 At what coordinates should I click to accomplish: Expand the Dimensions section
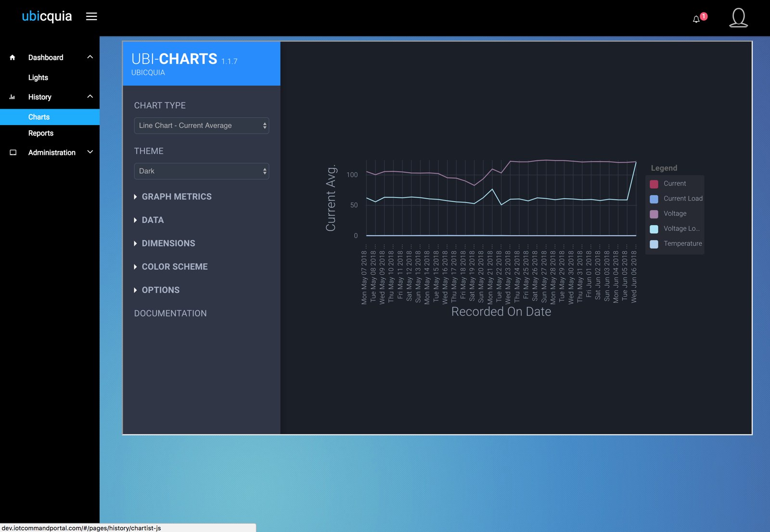tap(165, 243)
